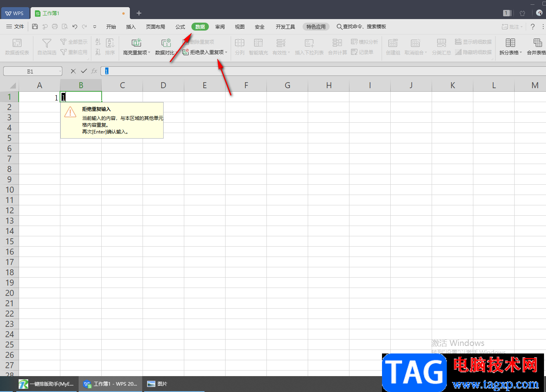This screenshot has height=392, width=546.
Task: Click 全部显示 filter button
Action: pos(74,42)
